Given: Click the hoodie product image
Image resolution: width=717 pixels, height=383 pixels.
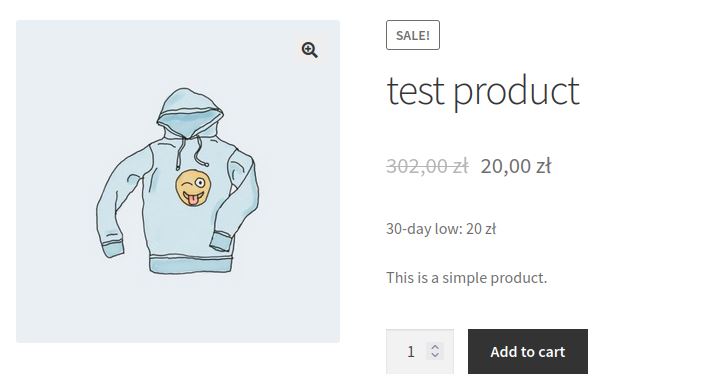Looking at the screenshot, I should tap(178, 181).
